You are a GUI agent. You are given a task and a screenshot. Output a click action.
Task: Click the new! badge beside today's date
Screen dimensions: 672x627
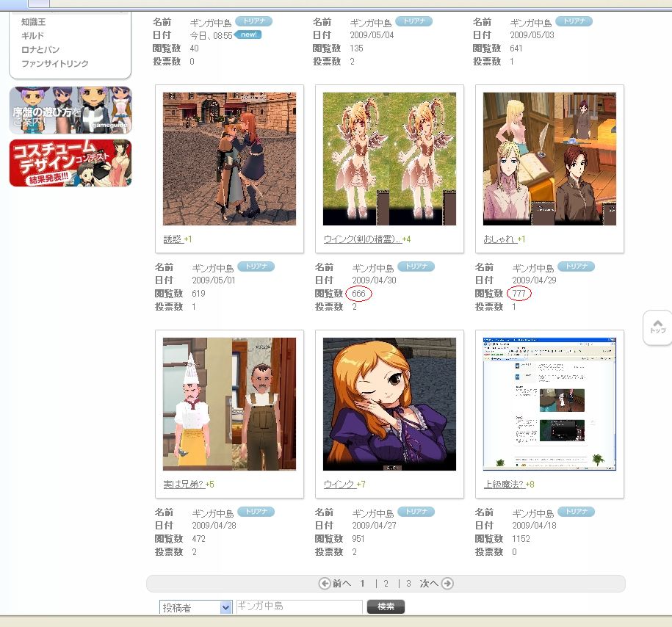(x=248, y=35)
